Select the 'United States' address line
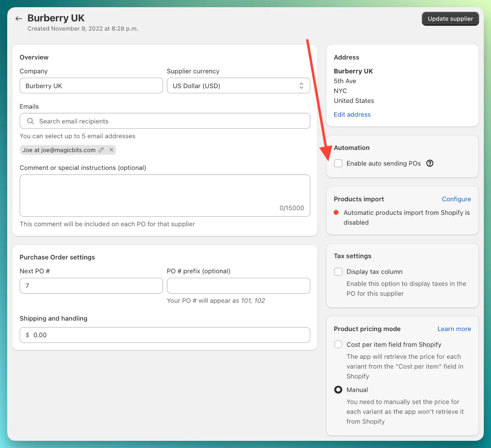This screenshot has height=448, width=491. pyautogui.click(x=354, y=101)
